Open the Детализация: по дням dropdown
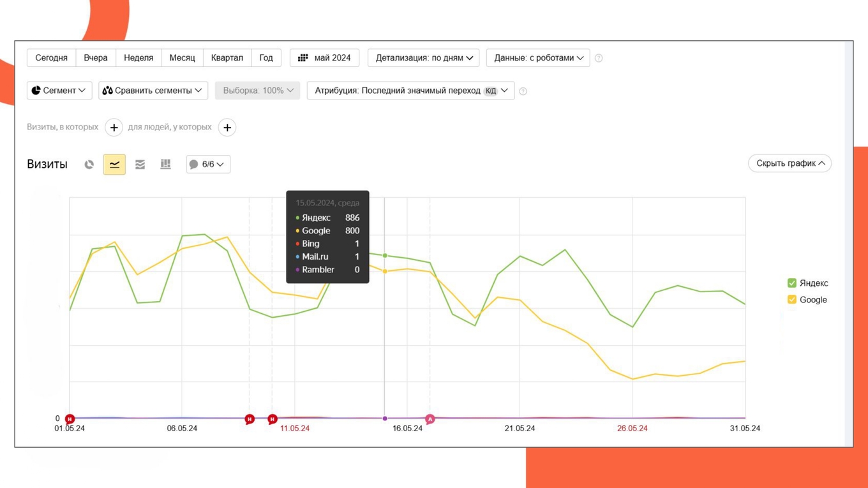 point(423,57)
